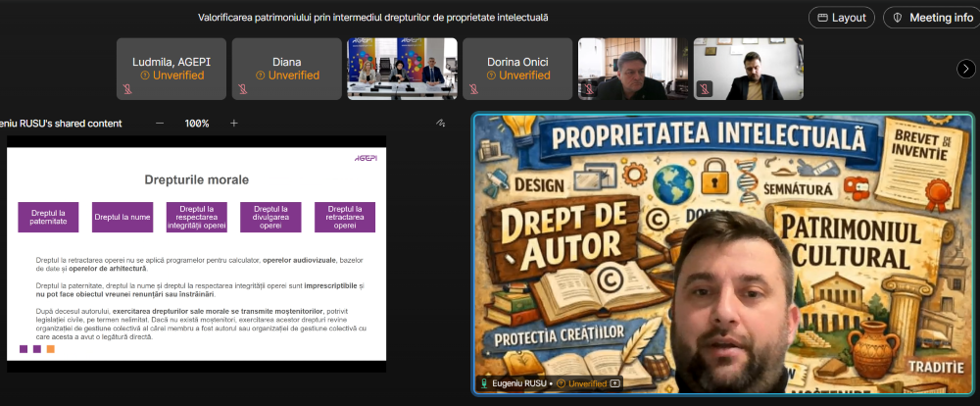Screen dimensions: 980x406
Task: Click Eugeniu RUSU's green microphone icon
Action: pos(483,383)
